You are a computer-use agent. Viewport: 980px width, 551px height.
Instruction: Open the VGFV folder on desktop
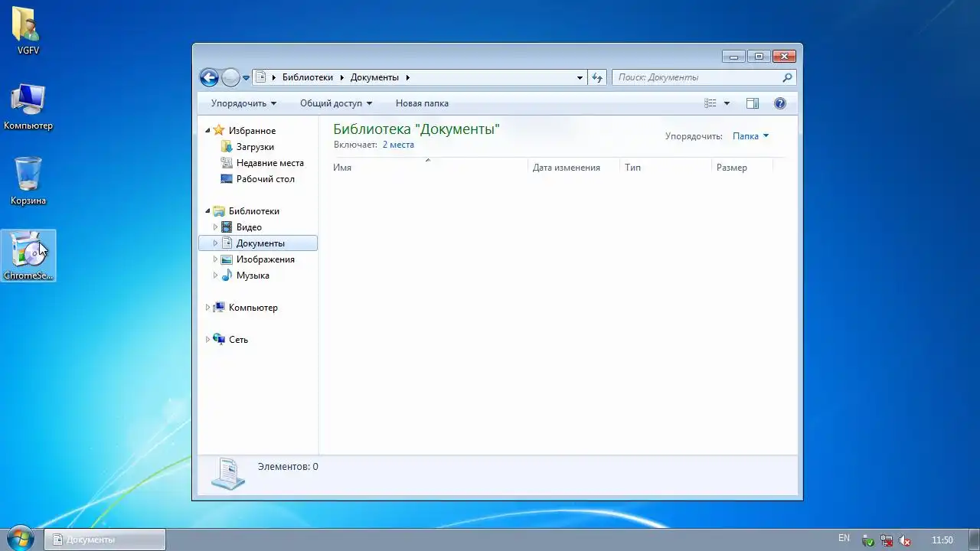coord(28,31)
